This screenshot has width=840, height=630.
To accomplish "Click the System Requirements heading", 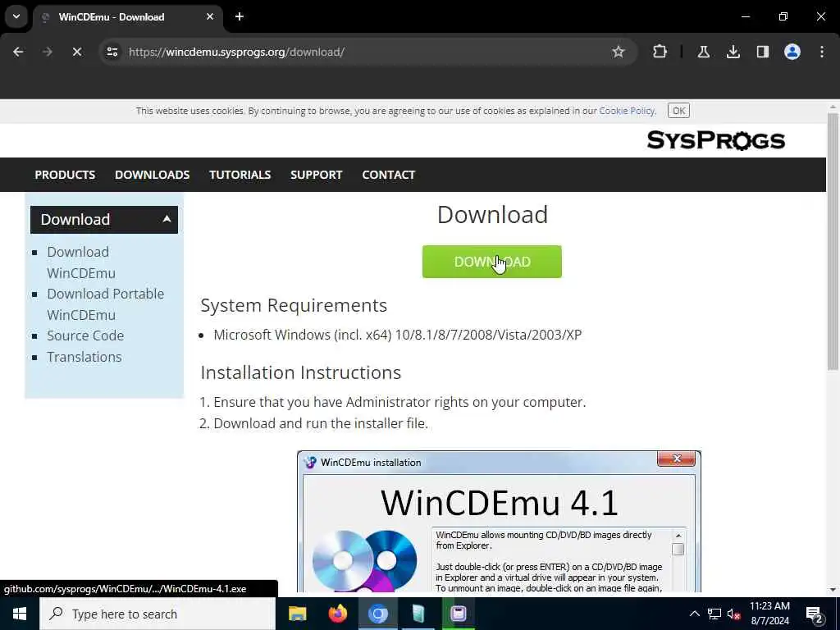I will pyautogui.click(x=294, y=305).
